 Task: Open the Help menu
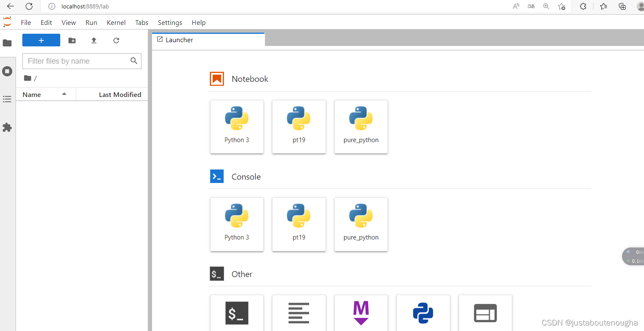tap(199, 23)
